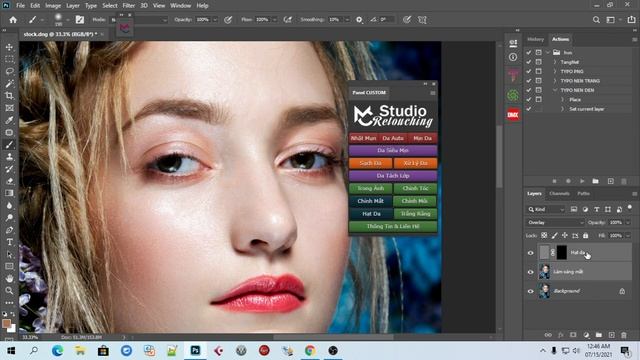Click the Trắng Răng button
The image size is (640, 360).
coord(416,214)
